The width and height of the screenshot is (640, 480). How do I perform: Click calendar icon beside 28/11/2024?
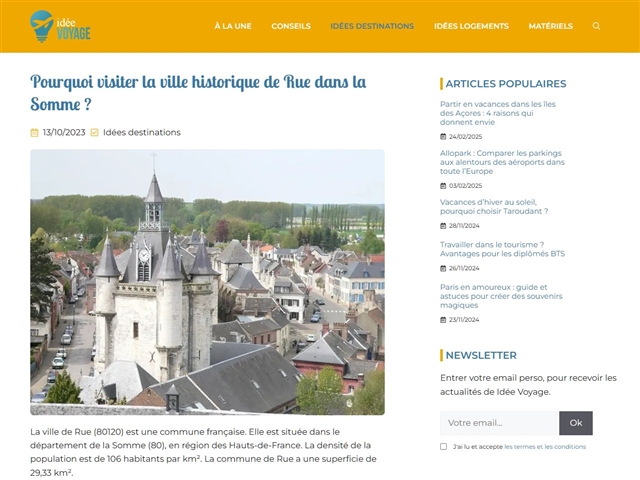[443, 226]
